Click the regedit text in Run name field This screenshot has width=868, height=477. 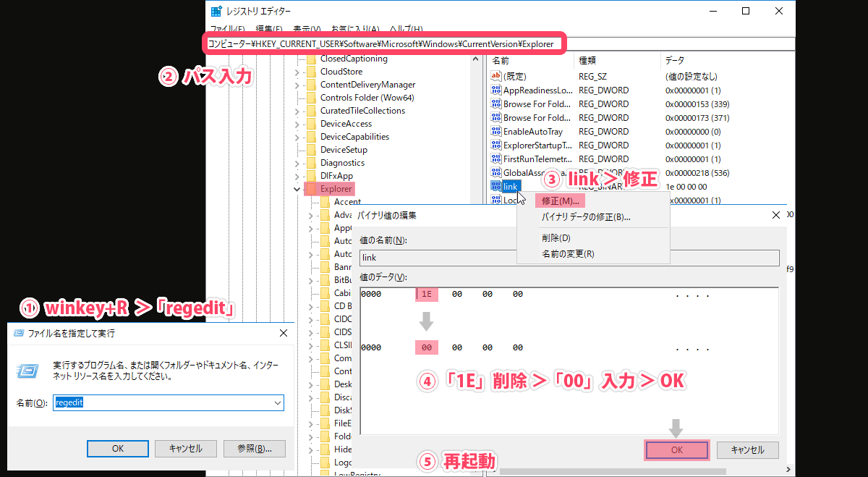point(69,402)
